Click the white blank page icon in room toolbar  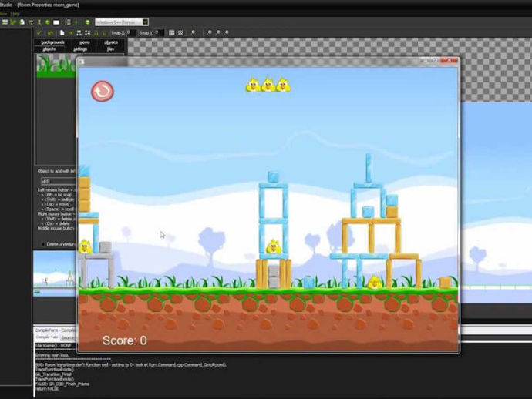coord(62,33)
